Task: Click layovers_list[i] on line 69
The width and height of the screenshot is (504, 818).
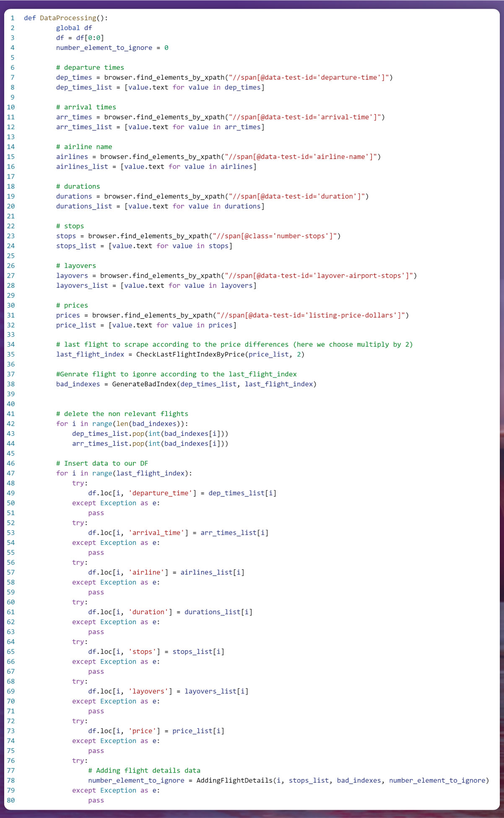Action: [x=216, y=692]
